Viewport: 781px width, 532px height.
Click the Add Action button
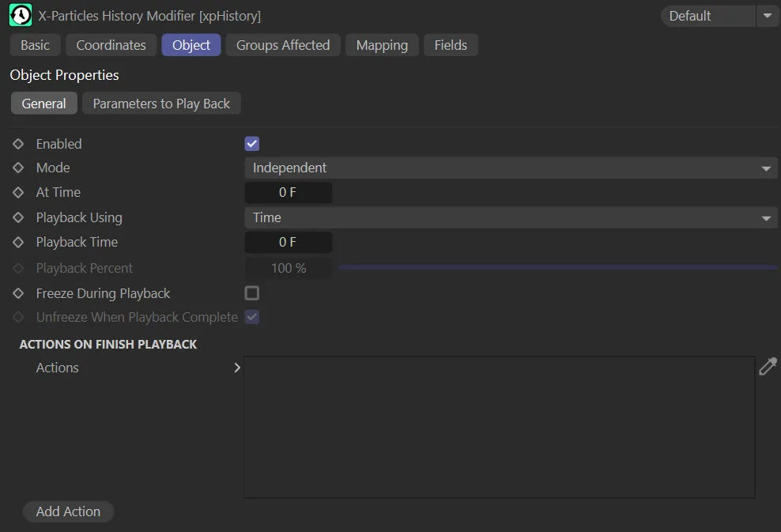pos(68,511)
